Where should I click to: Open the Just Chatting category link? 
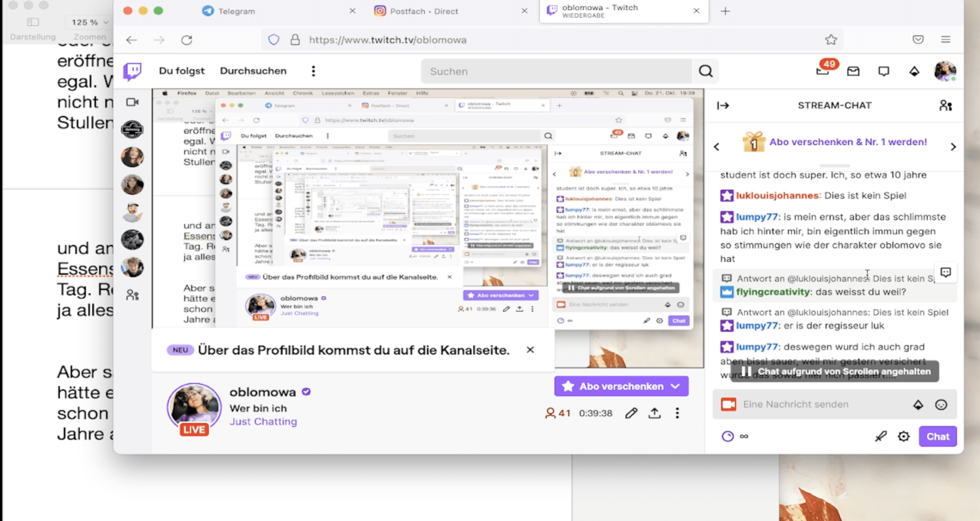point(263,422)
